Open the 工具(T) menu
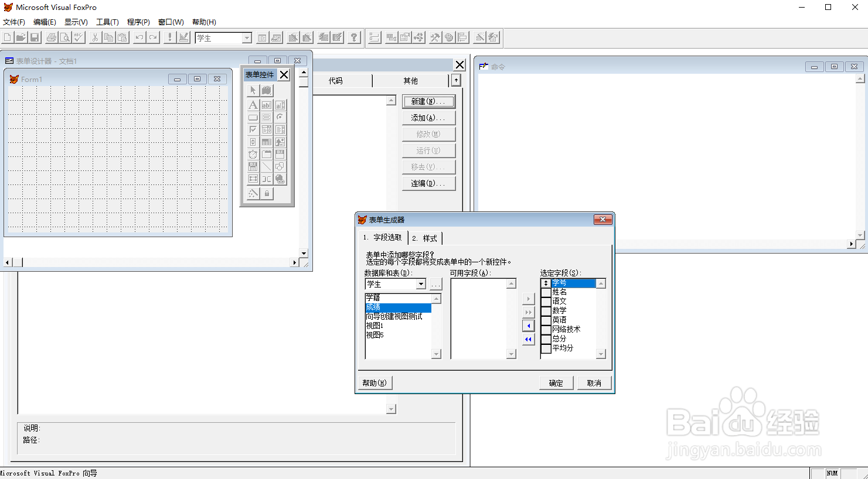 (x=107, y=22)
